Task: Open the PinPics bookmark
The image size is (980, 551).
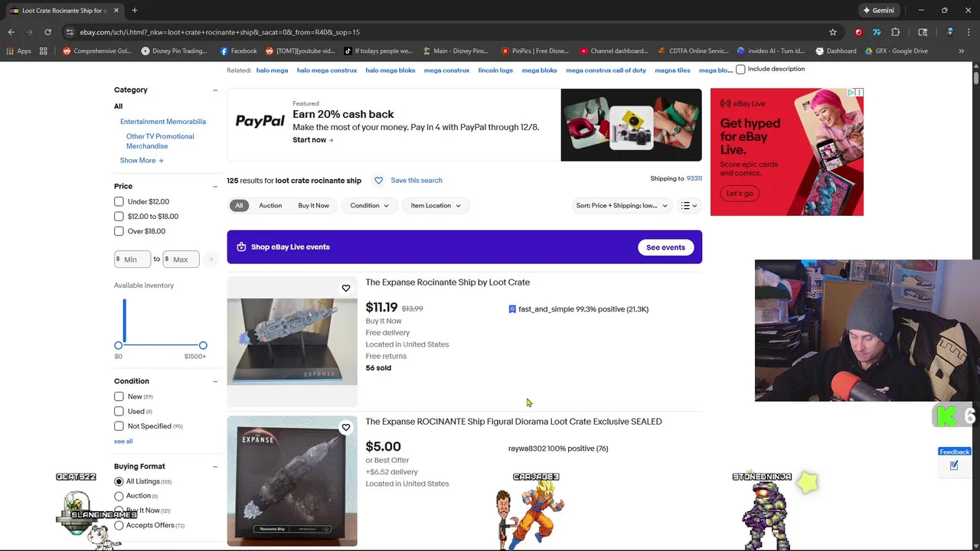Action: [x=534, y=51]
